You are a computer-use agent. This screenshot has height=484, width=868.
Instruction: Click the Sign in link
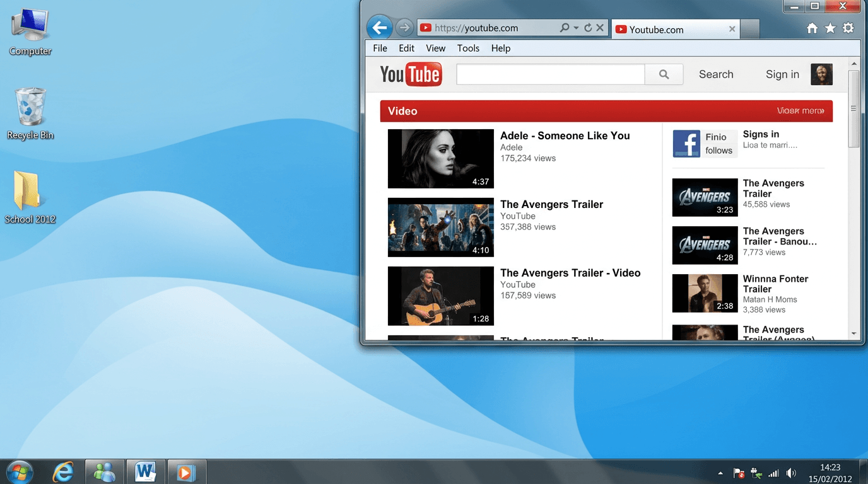pyautogui.click(x=782, y=74)
